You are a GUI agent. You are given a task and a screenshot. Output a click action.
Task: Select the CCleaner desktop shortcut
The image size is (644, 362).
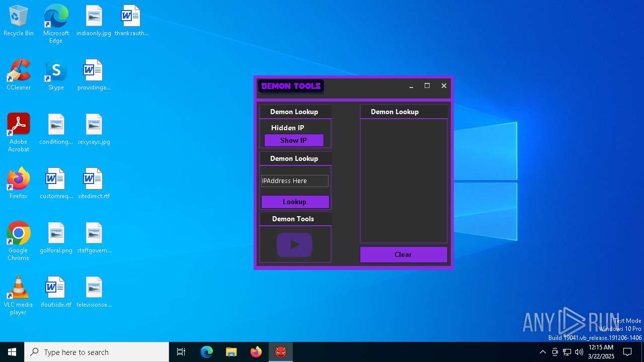[19, 75]
